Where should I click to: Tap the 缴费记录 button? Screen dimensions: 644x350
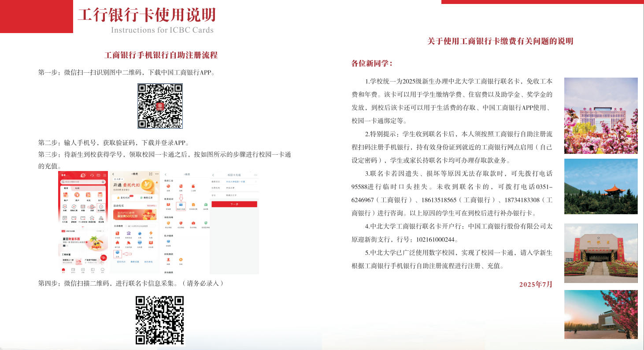[x=146, y=198]
